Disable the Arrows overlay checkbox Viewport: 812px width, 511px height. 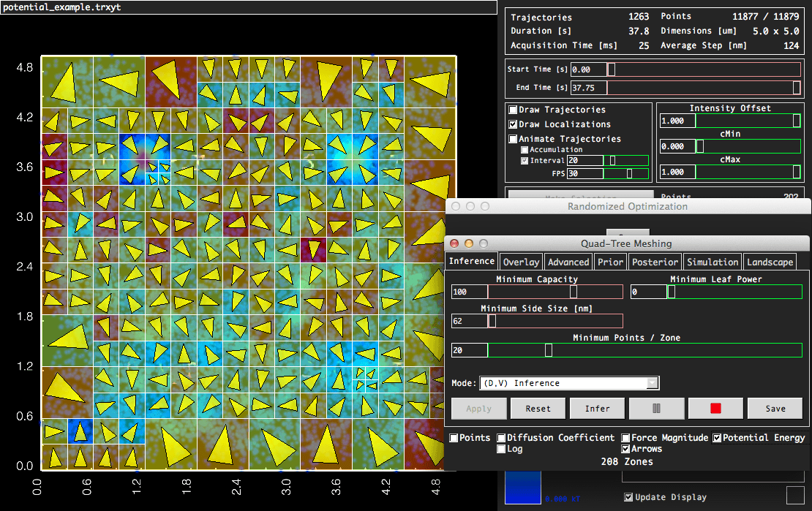[x=626, y=449]
